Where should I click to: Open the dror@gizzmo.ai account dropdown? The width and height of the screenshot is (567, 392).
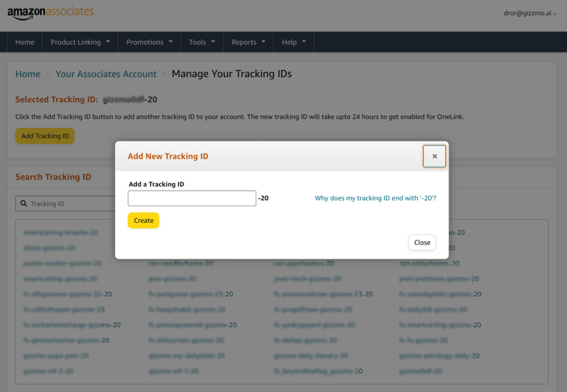click(x=526, y=13)
